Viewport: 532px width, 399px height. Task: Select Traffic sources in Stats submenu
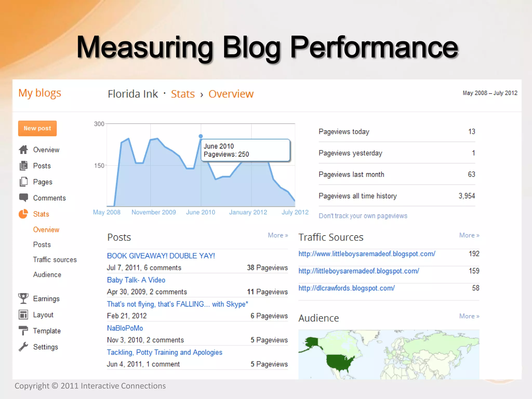tap(55, 260)
